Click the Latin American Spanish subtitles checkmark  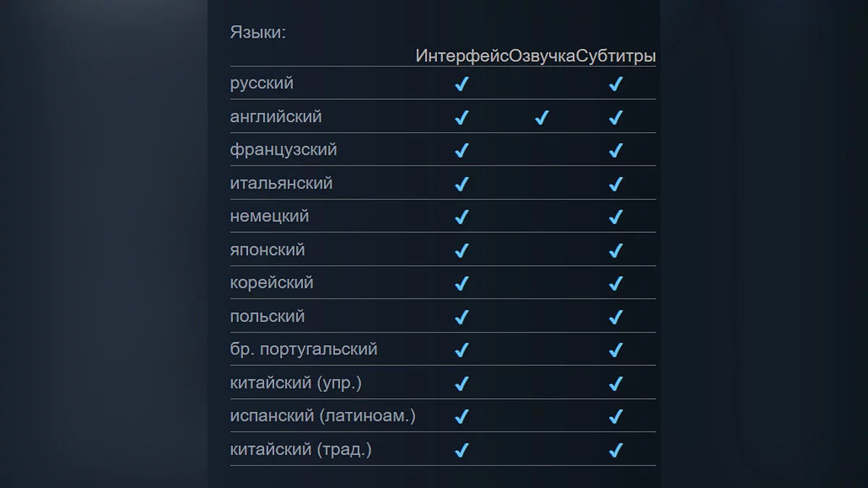pos(616,417)
